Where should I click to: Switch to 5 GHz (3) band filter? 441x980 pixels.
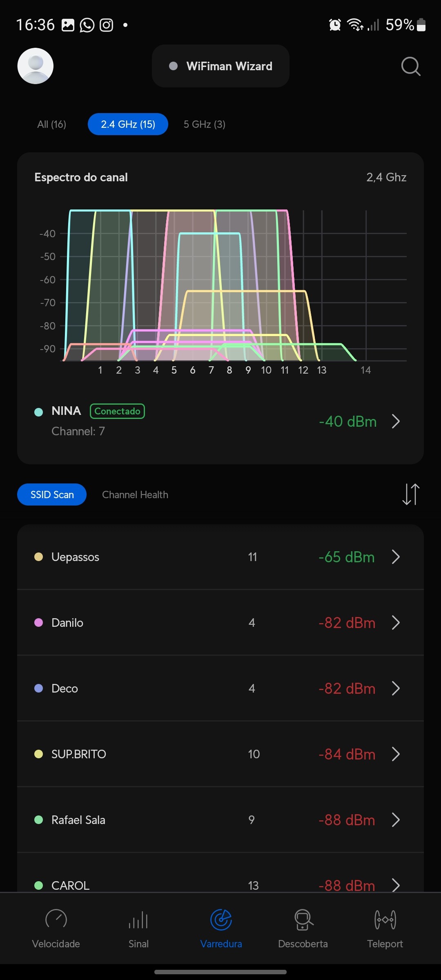point(205,124)
